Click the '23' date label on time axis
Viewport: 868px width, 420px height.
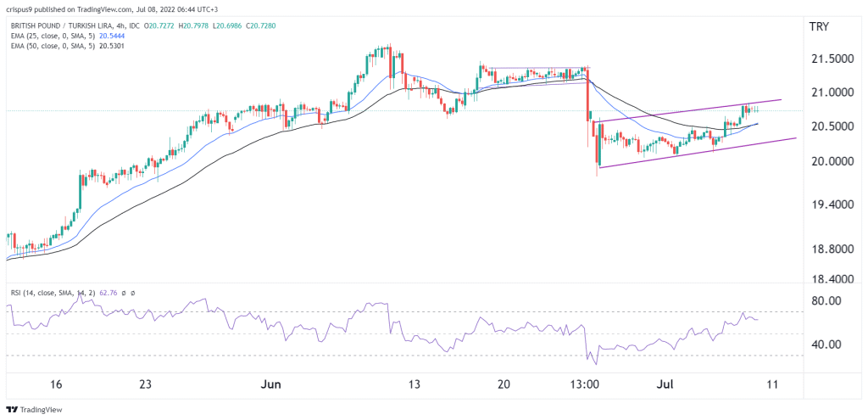(x=146, y=384)
